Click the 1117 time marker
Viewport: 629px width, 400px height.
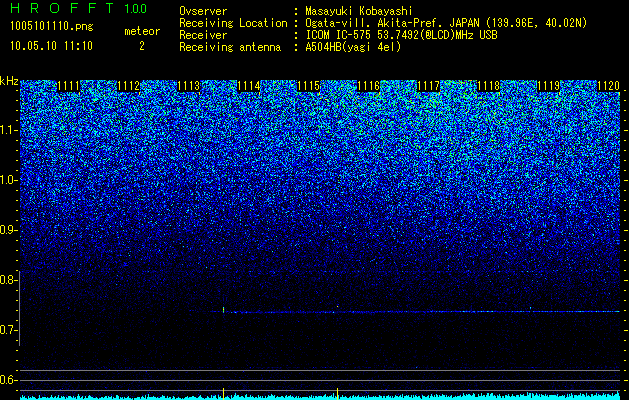(428, 86)
